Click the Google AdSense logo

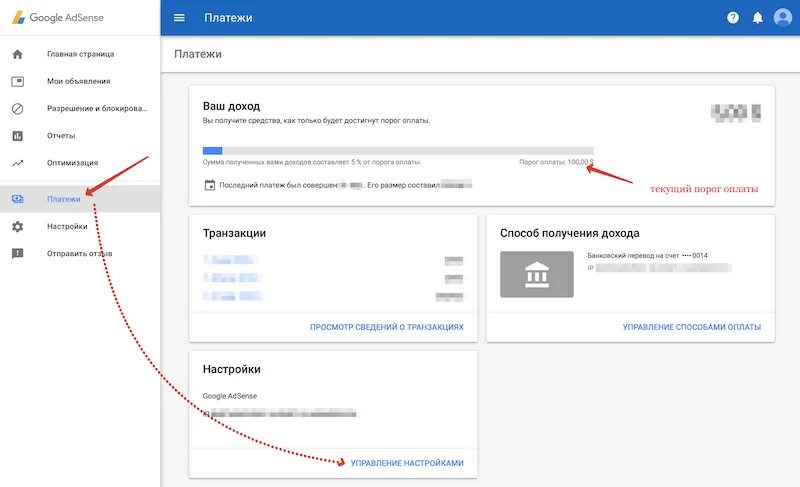tap(57, 17)
